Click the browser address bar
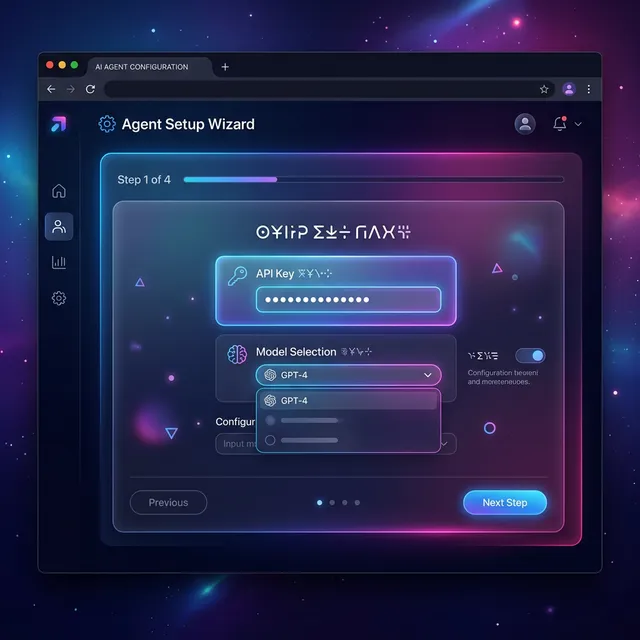Viewport: 640px width, 640px height. pos(329,89)
